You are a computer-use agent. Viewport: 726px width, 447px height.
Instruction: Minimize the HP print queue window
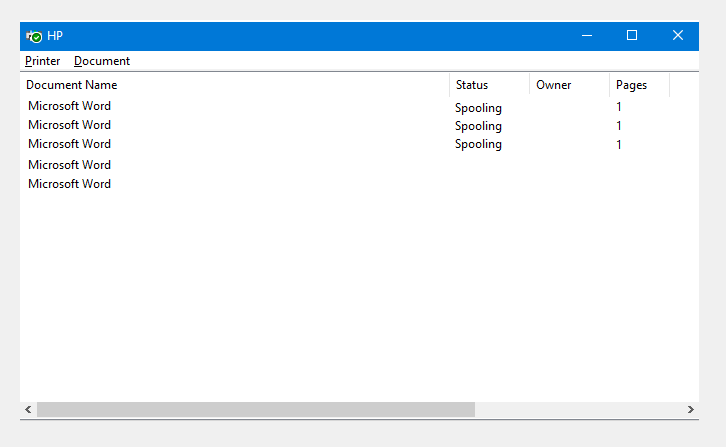tap(587, 36)
